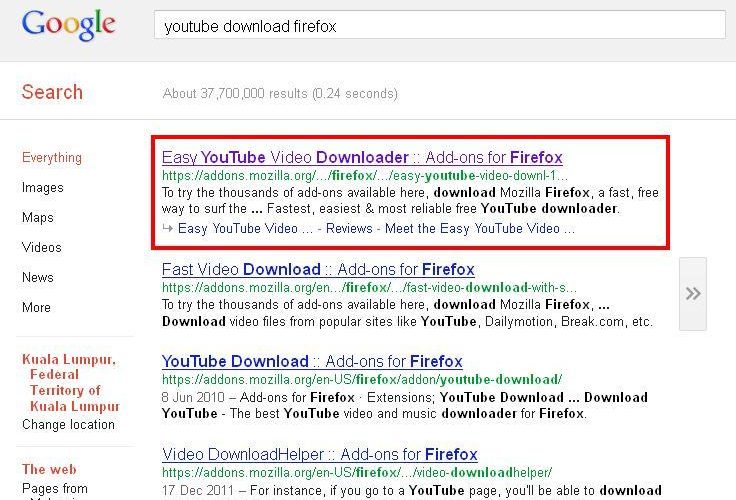Select 'The web' filter in sidebar
736x500 pixels.
pyautogui.click(x=48, y=469)
